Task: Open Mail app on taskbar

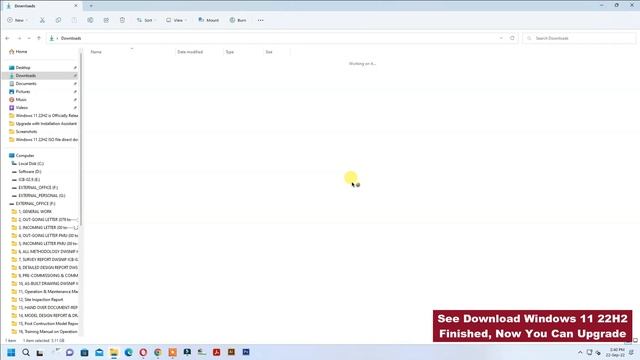Action: [x=99, y=352]
